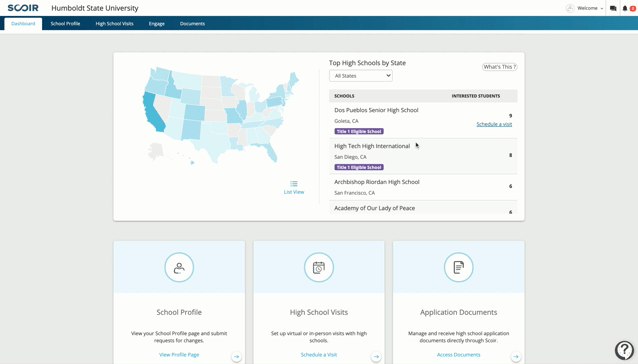
Task: Open the School Profile tab
Action: coord(65,24)
